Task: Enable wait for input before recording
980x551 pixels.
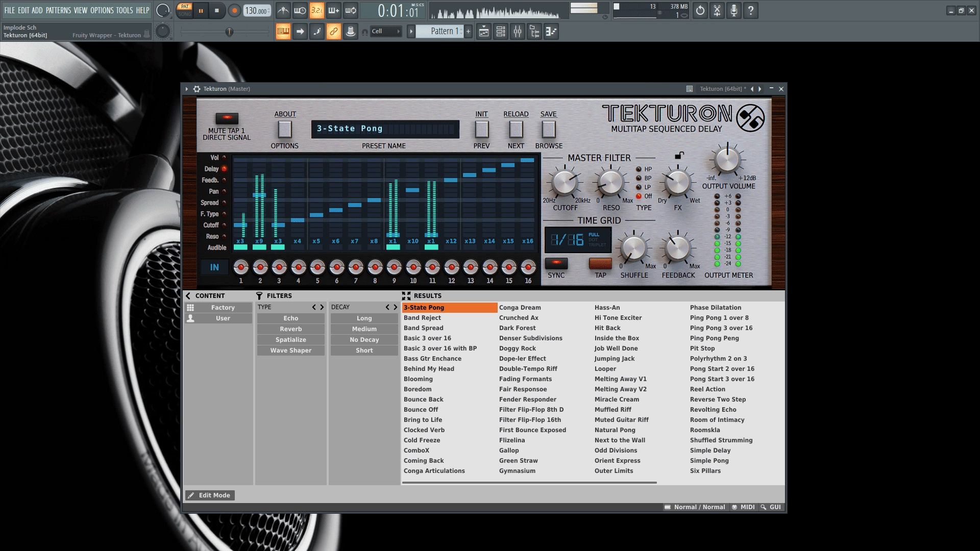Action: tap(300, 10)
